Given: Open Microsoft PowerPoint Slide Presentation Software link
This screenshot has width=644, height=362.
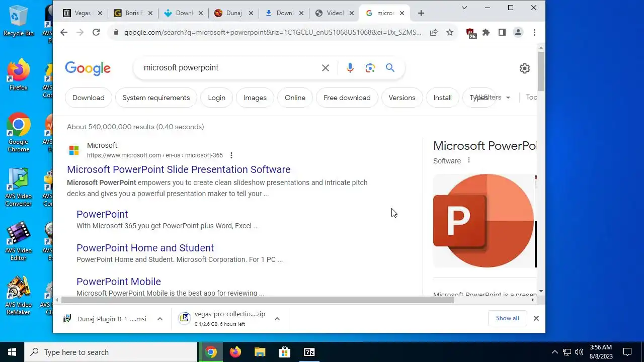Looking at the screenshot, I should point(179,169).
